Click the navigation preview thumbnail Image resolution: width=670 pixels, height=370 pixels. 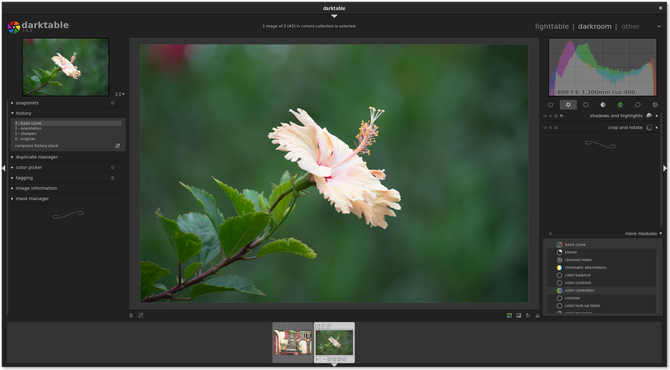coord(66,67)
